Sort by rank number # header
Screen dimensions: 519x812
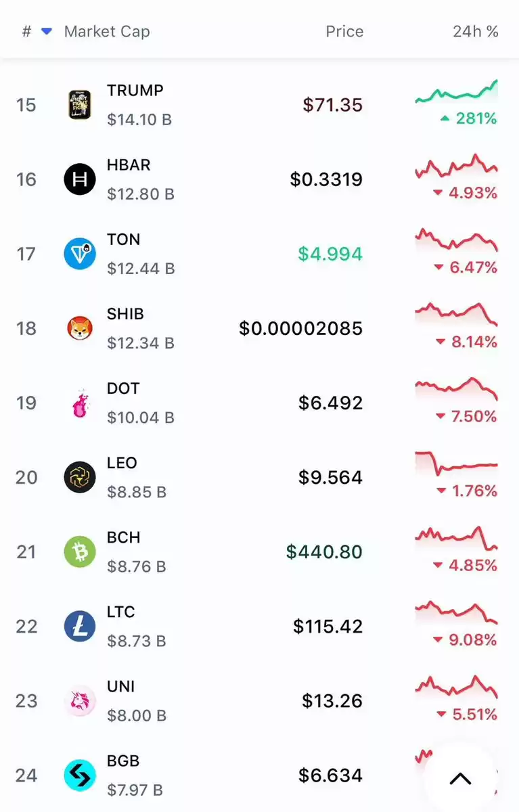[26, 31]
